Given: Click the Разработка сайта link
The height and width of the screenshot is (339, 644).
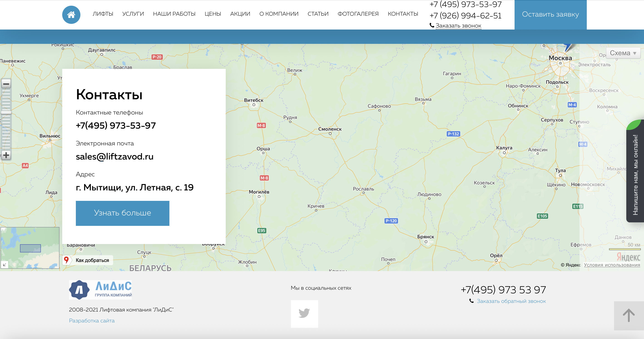Looking at the screenshot, I should (92, 321).
